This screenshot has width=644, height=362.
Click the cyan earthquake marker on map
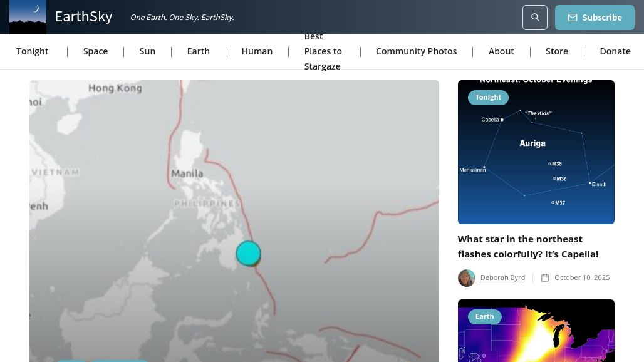click(248, 253)
